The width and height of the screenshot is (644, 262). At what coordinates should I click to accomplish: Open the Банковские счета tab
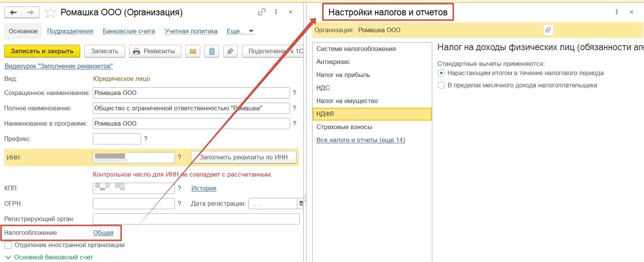coord(129,31)
